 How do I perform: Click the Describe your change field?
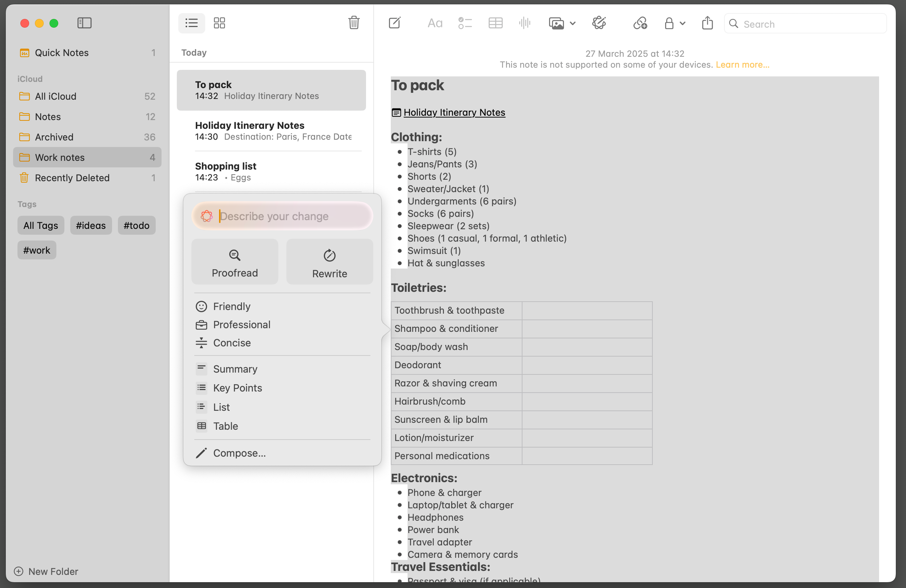pyautogui.click(x=282, y=216)
